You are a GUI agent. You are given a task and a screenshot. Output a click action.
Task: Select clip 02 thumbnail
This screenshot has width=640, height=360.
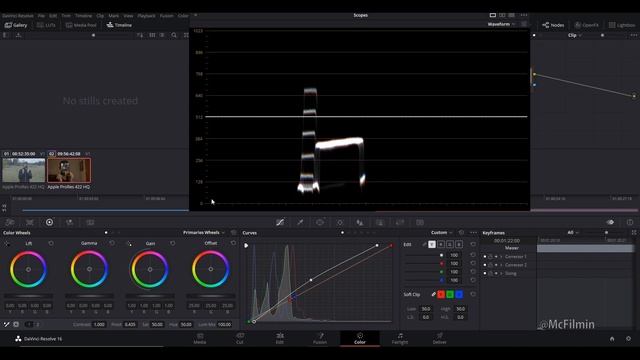point(69,170)
